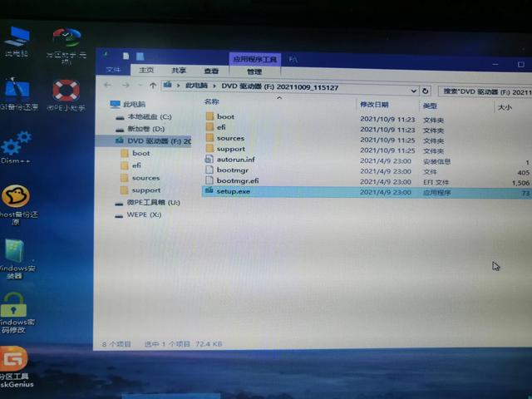Click the EFI 文件 type cell

[436, 182]
